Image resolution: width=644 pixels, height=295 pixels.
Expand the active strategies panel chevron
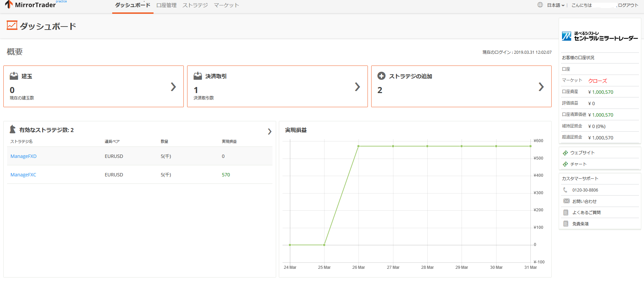269,131
